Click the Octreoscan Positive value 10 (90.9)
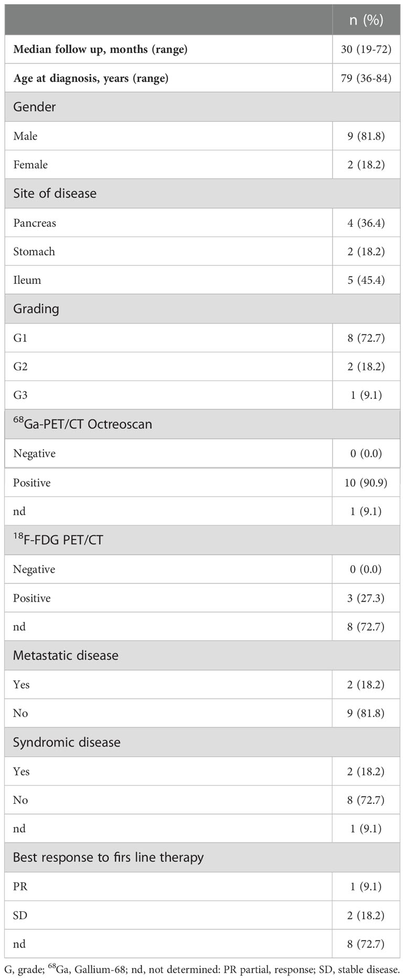This screenshot has height=980, width=405. tap(366, 483)
